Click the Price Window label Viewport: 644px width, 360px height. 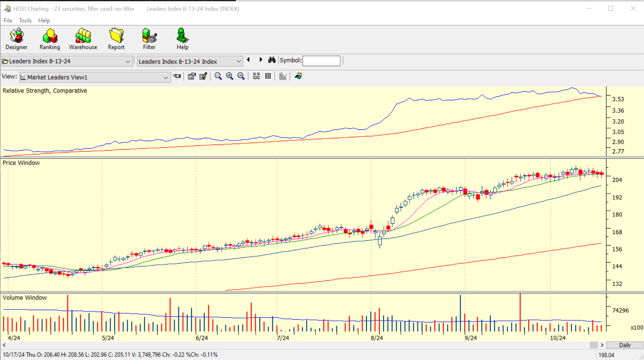[21, 163]
